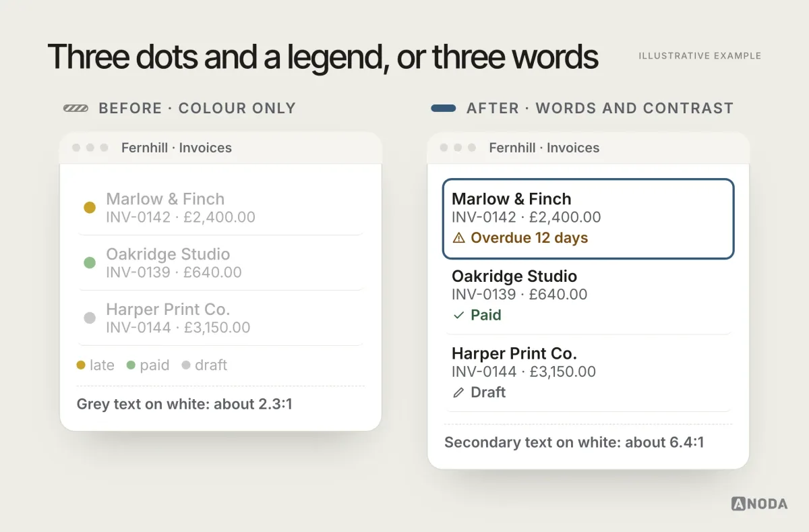The height and width of the screenshot is (532, 809).
Task: Click INV-0142 · £2,400.00 in After panel
Action: [x=527, y=217]
